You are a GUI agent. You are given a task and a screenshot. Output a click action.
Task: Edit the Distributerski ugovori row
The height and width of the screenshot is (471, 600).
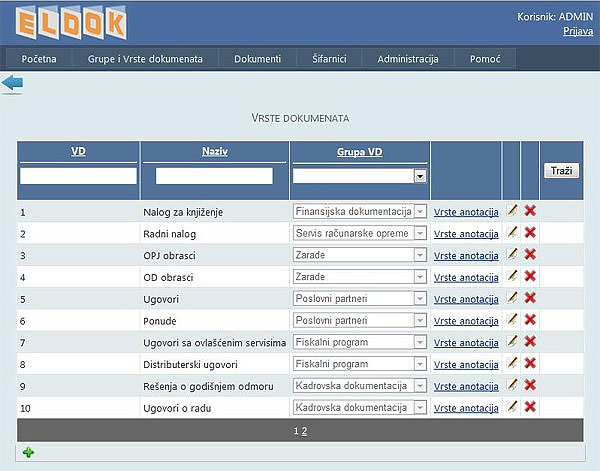pos(512,363)
